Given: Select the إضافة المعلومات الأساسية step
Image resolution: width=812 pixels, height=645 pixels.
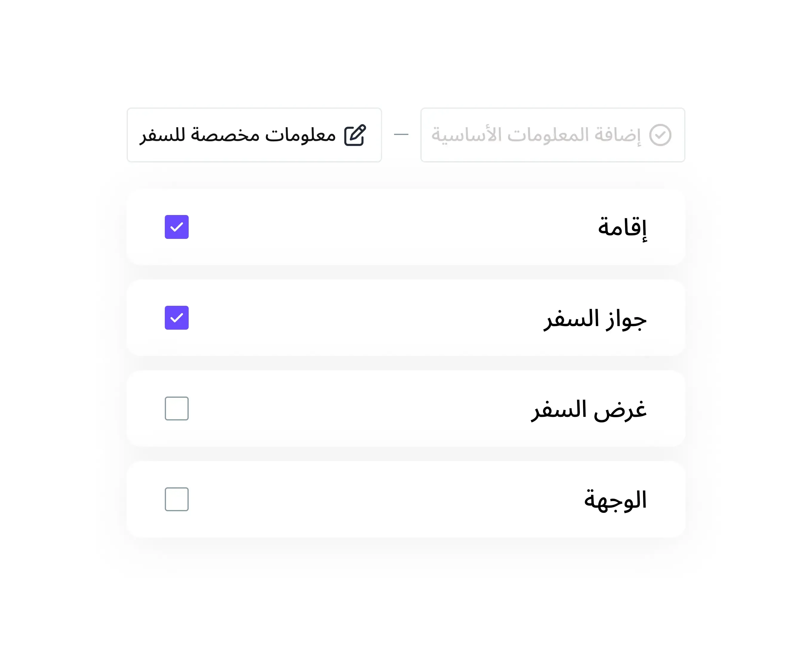Looking at the screenshot, I should 553,134.
